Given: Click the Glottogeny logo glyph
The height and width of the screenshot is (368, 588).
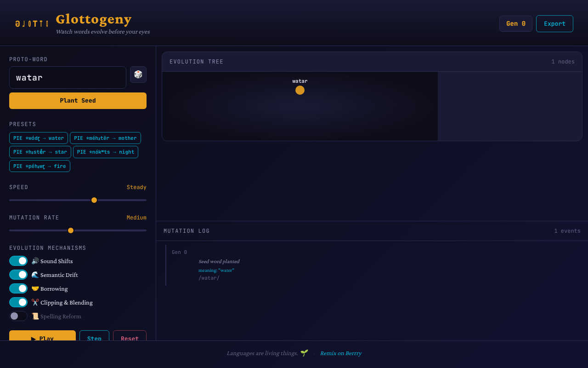Looking at the screenshot, I should pyautogui.click(x=31, y=23).
